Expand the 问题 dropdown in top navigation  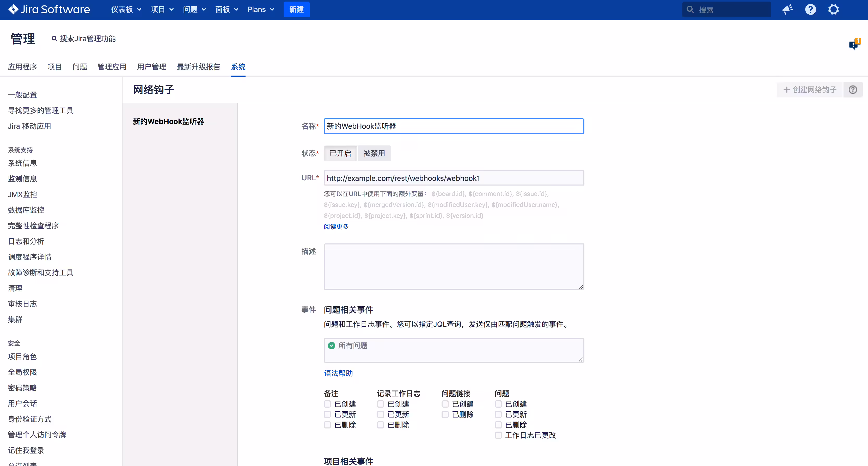194,9
